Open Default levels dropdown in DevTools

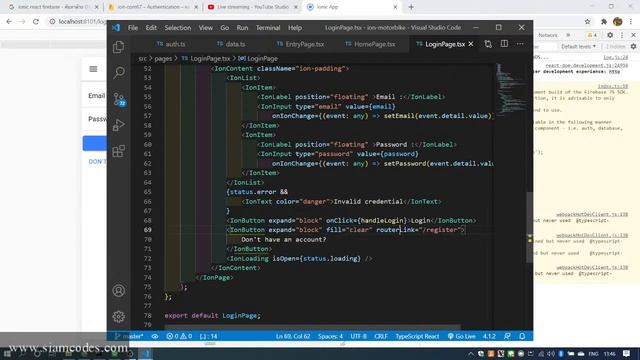click(578, 47)
